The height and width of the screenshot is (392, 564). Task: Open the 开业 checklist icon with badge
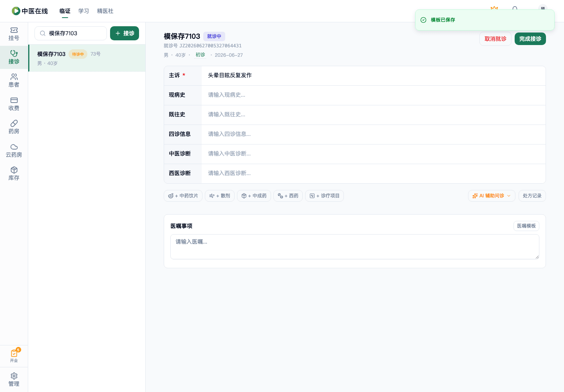pos(14,353)
